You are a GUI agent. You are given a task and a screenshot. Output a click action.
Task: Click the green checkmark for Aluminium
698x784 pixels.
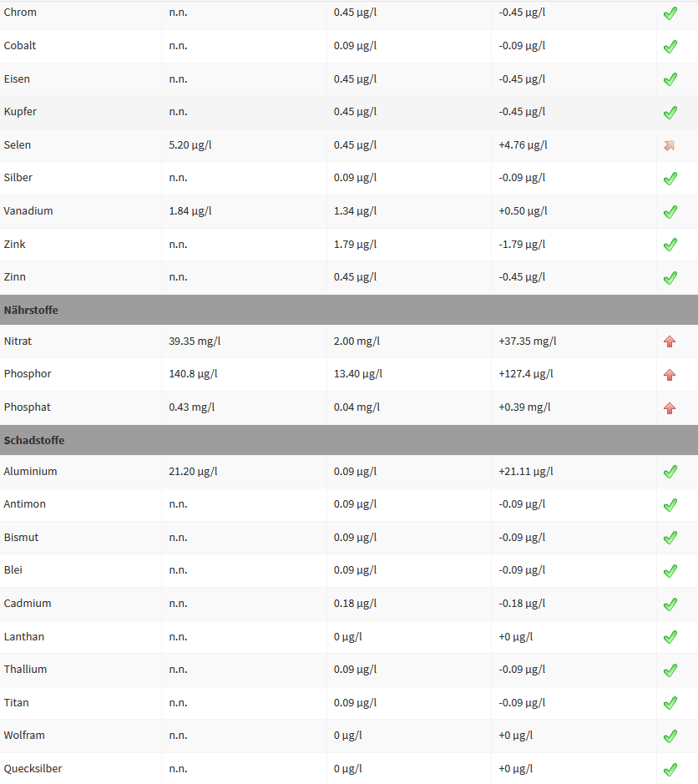(670, 472)
